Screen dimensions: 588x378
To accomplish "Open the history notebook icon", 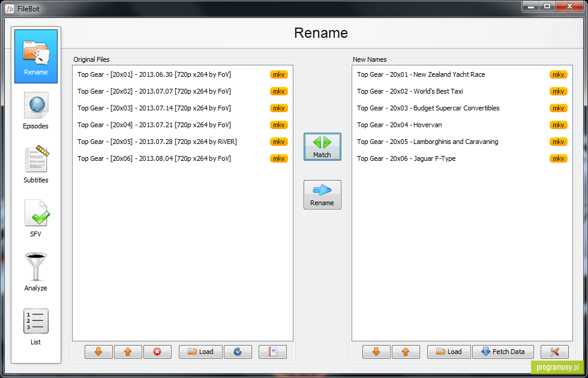I will click(x=272, y=352).
